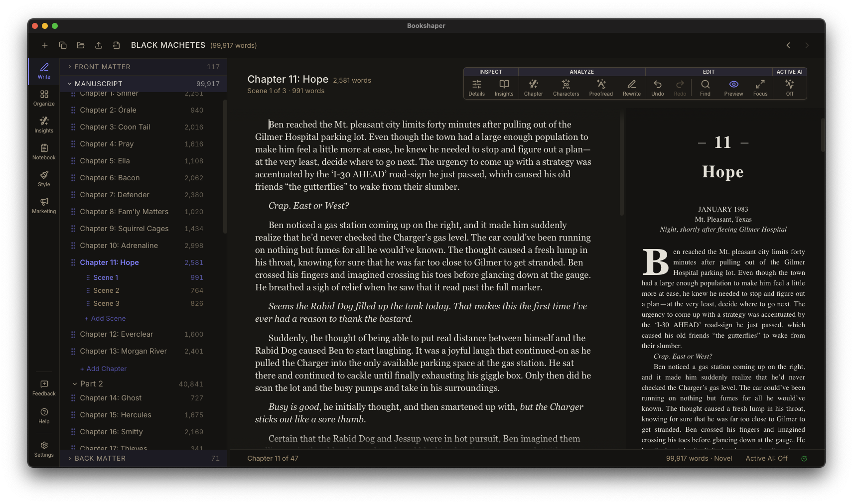Switch to the Organize view
The image size is (853, 504).
tap(44, 98)
